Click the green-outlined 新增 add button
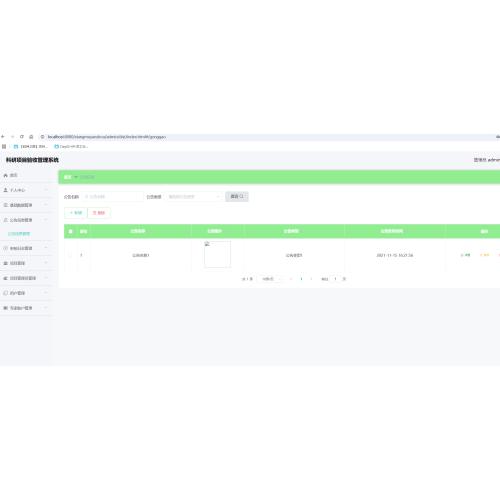Screen dimensions: 500x500 [x=76, y=213]
